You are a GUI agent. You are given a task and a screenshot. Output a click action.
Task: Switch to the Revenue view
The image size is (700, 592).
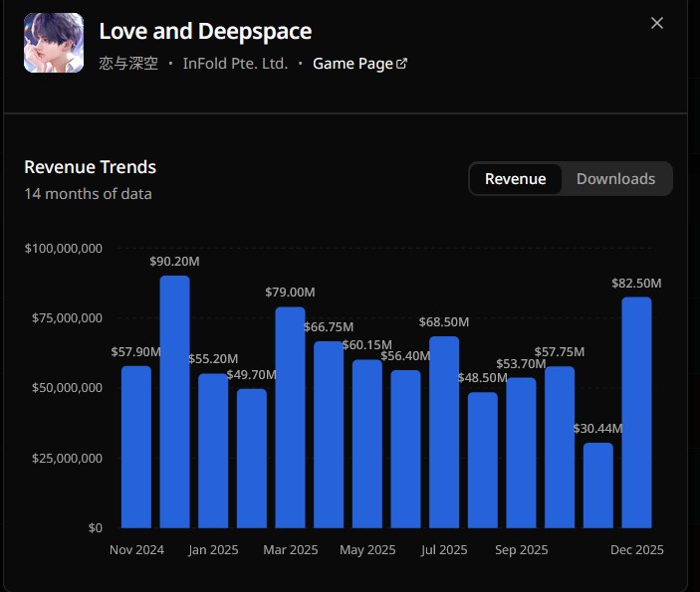(515, 179)
